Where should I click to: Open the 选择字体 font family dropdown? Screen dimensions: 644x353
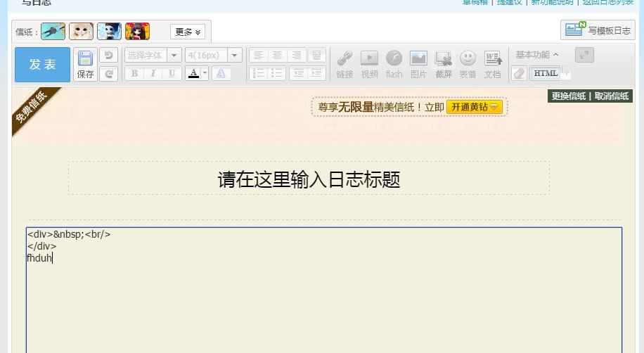click(153, 55)
